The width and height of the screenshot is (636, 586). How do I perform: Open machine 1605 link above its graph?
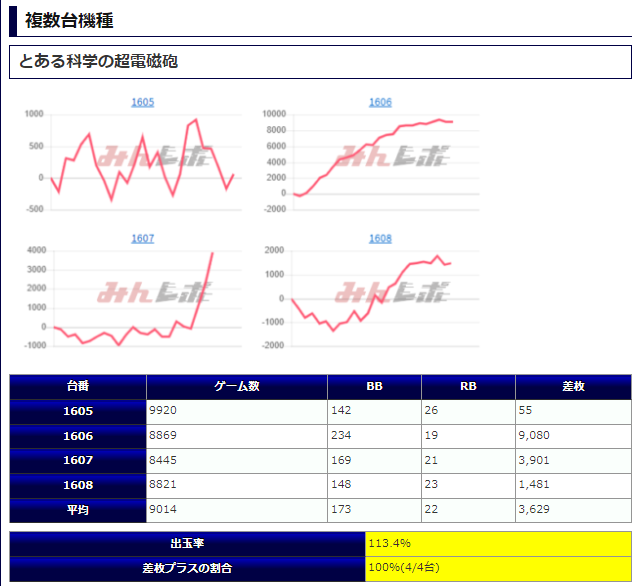click(x=142, y=102)
